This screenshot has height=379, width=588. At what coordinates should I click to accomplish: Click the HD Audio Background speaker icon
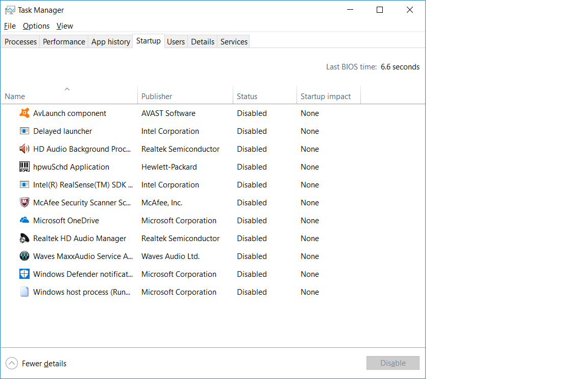point(24,149)
